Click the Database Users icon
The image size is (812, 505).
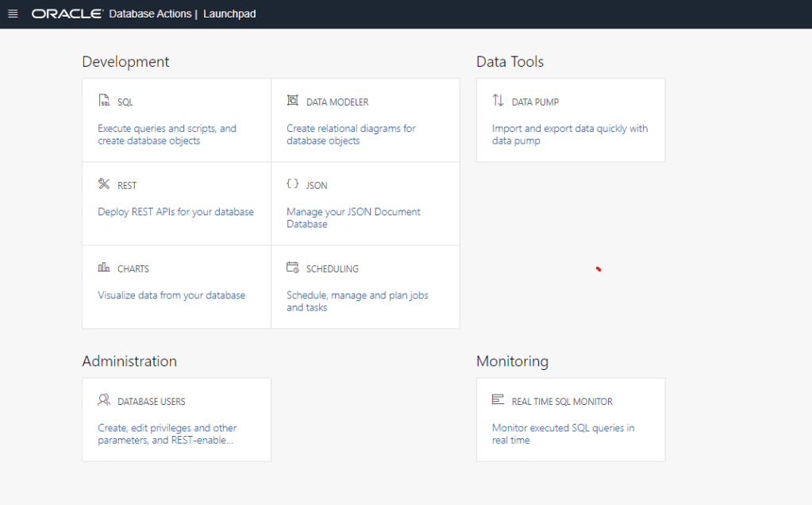[104, 400]
